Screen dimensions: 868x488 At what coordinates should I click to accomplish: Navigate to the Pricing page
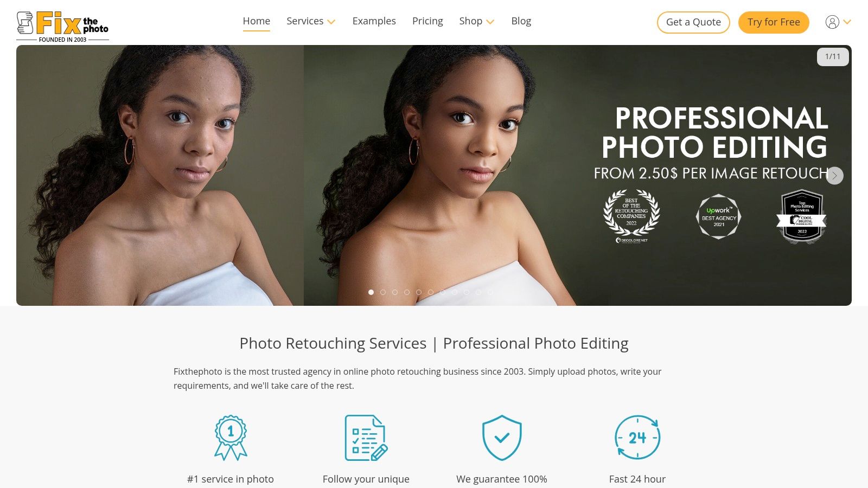click(427, 21)
